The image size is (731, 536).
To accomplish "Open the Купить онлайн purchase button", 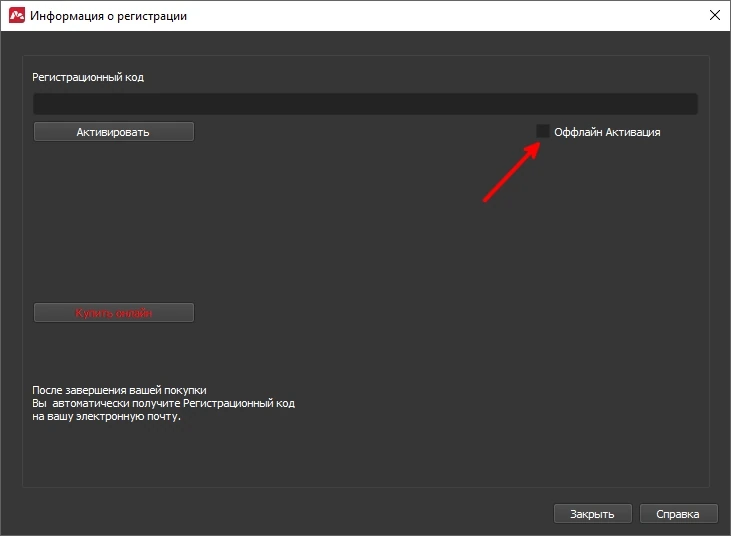I will (x=114, y=313).
